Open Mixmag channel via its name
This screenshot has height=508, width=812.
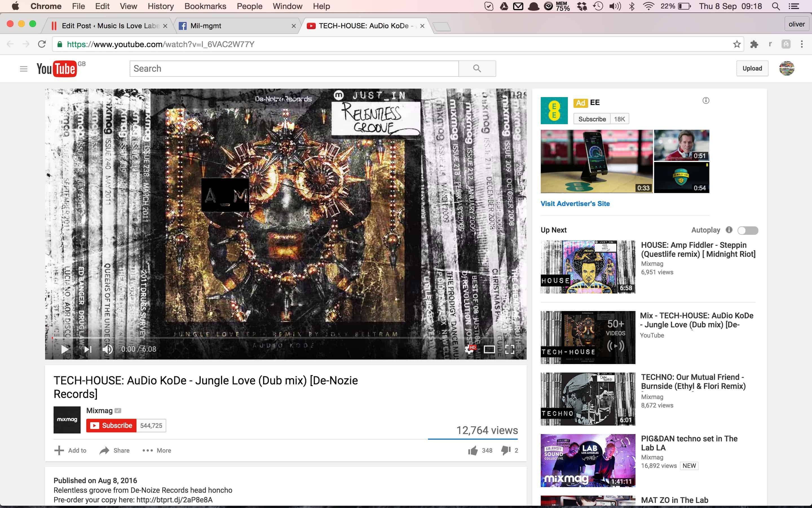click(x=99, y=411)
